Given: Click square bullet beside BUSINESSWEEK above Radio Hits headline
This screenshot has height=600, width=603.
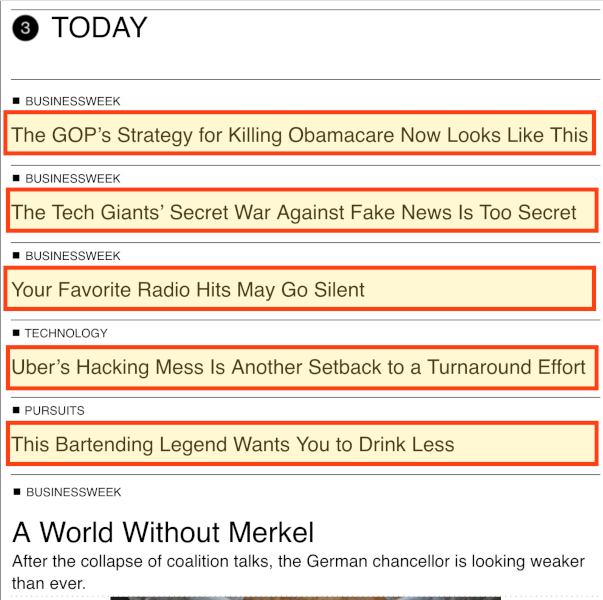Looking at the screenshot, I should point(16,256).
